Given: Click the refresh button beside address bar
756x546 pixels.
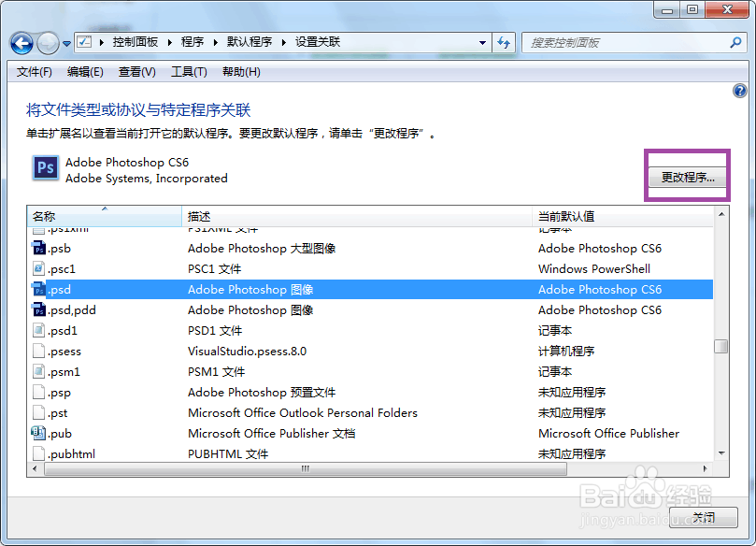Looking at the screenshot, I should tap(504, 42).
